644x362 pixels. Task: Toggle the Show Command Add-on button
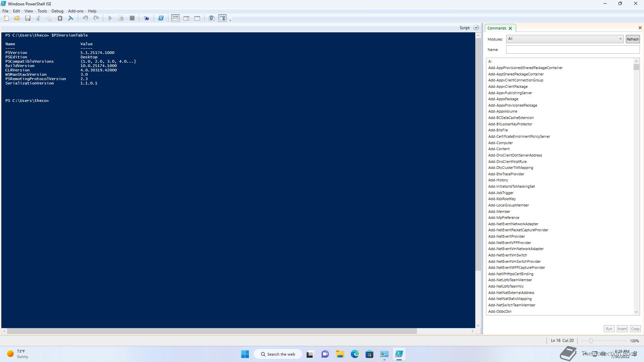(x=222, y=18)
